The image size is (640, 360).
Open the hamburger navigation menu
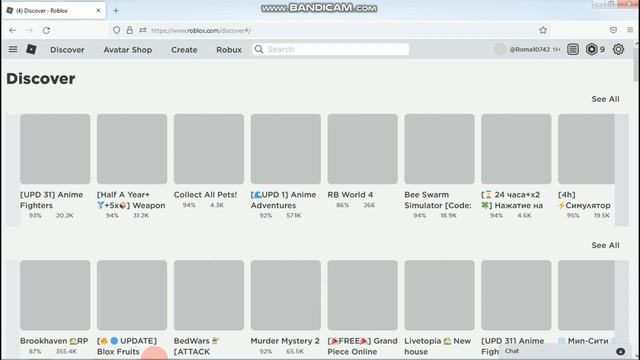(x=13, y=49)
